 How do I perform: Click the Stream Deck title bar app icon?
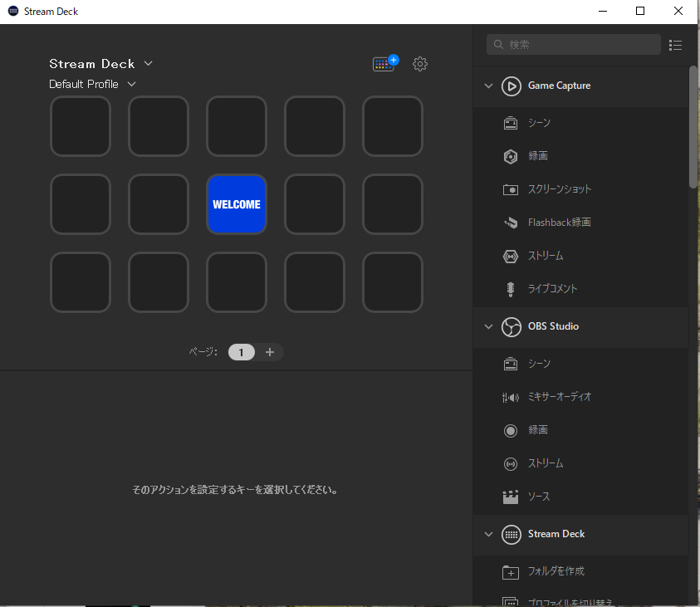click(x=13, y=11)
